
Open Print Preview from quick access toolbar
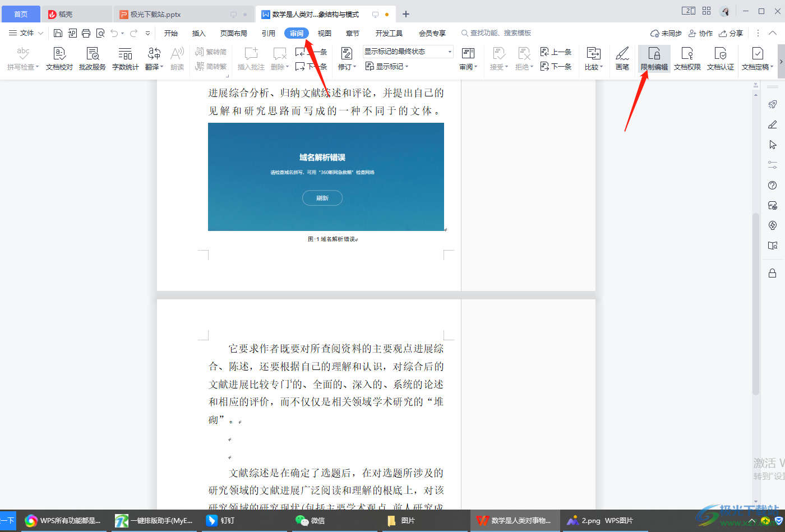[100, 33]
